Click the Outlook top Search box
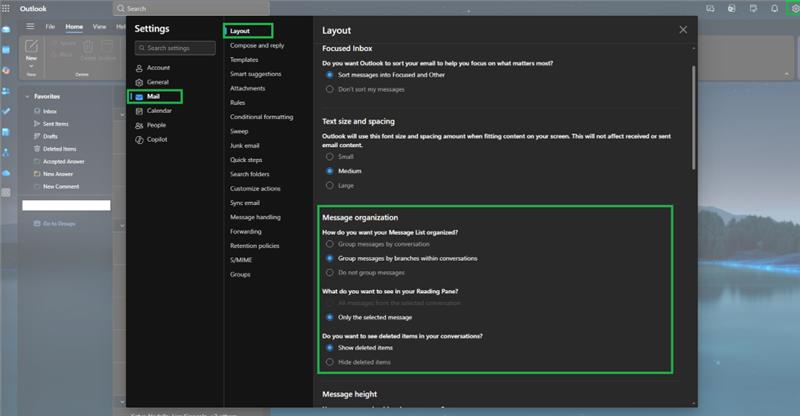The image size is (800, 416). pyautogui.click(x=191, y=9)
